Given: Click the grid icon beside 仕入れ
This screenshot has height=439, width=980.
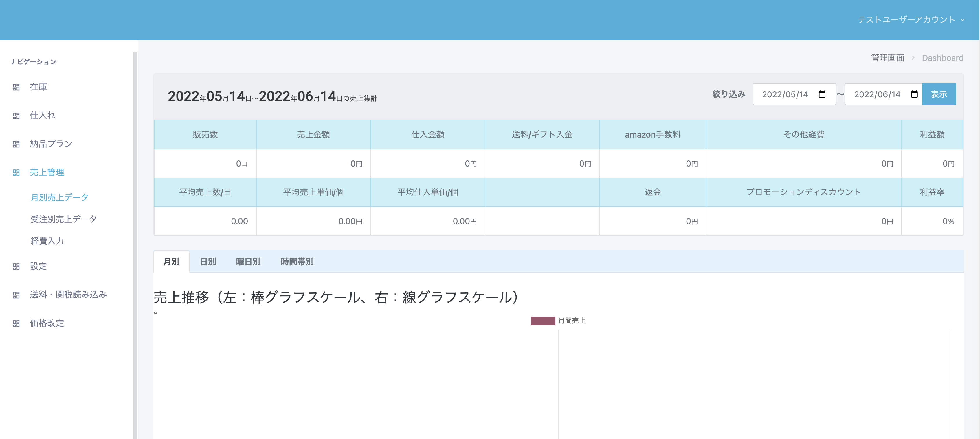Looking at the screenshot, I should (x=16, y=116).
